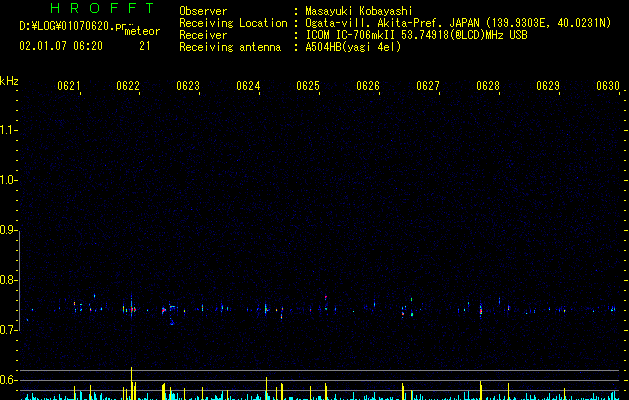Screen dimensions: 629x400
Task: Click the 0625 time marker
Action: pos(308,85)
